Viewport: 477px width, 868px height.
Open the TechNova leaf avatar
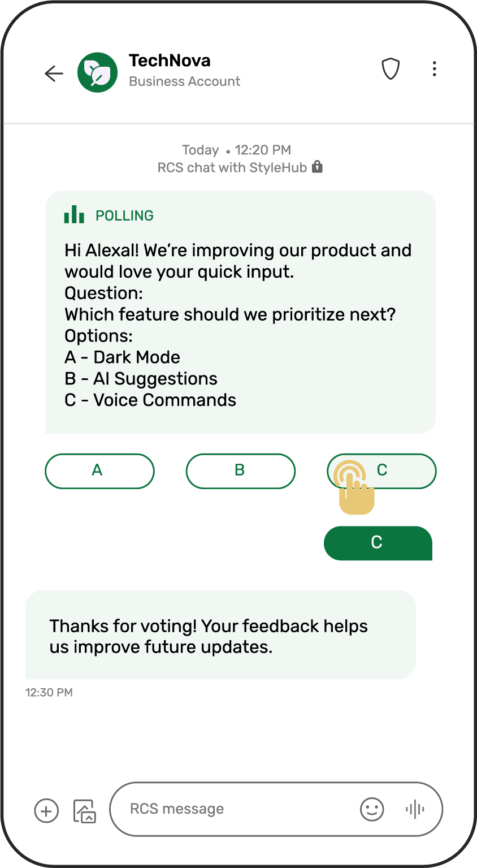click(x=97, y=72)
